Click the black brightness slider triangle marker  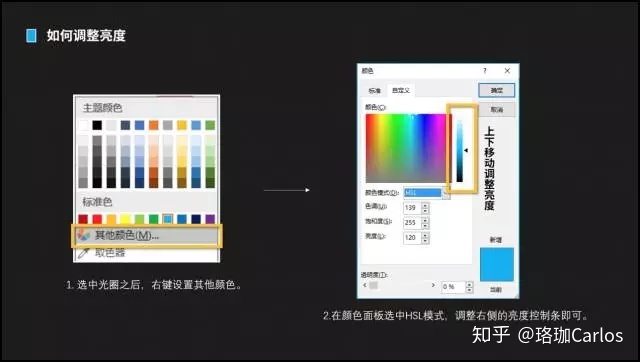[x=466, y=150]
